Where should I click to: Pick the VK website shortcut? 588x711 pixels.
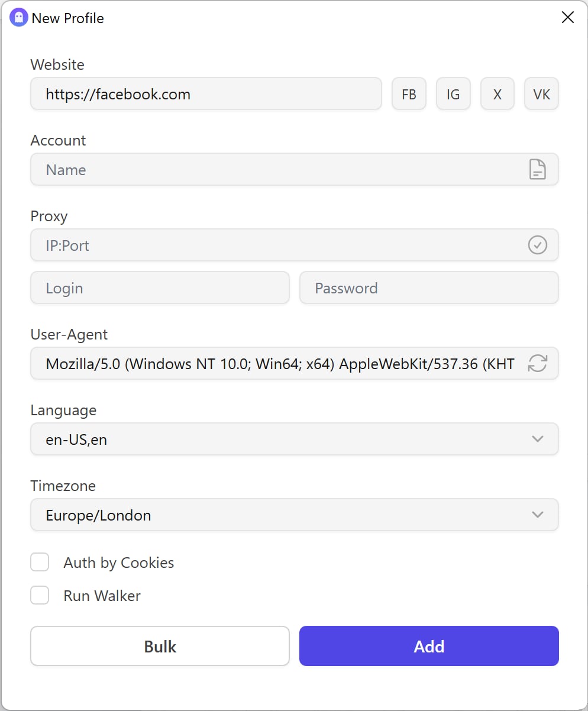tap(541, 94)
